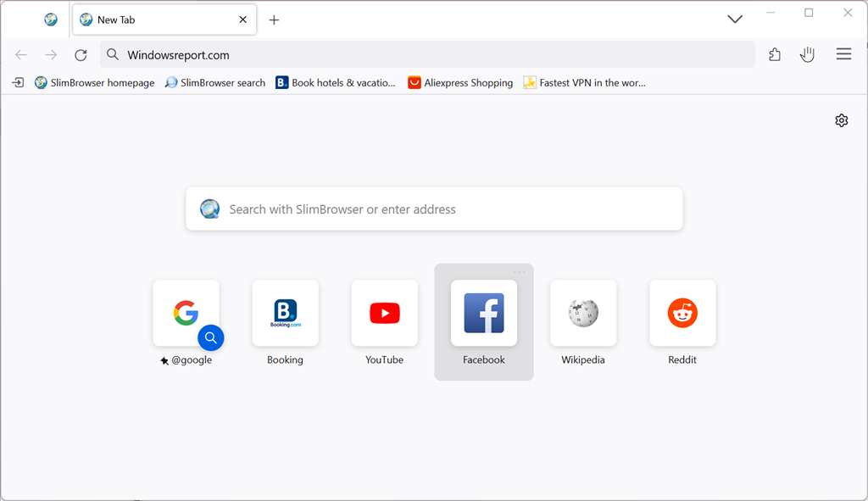The width and height of the screenshot is (868, 501).
Task: Open SlimBrowser search bookmark
Action: (x=215, y=82)
